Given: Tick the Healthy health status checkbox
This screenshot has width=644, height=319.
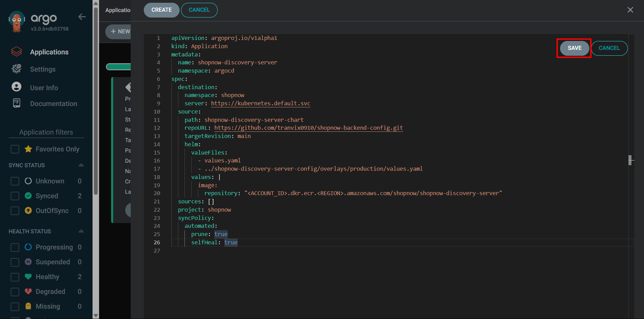Looking at the screenshot, I should (x=15, y=277).
